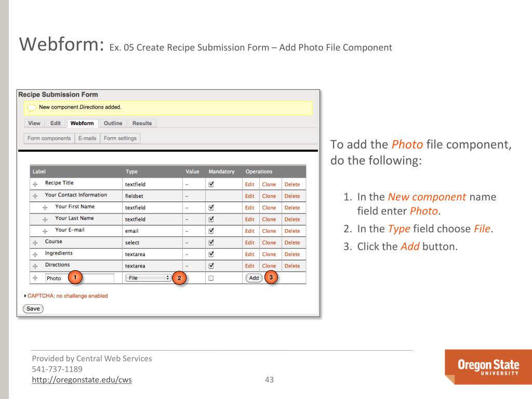Clone the Course select component

269,243
